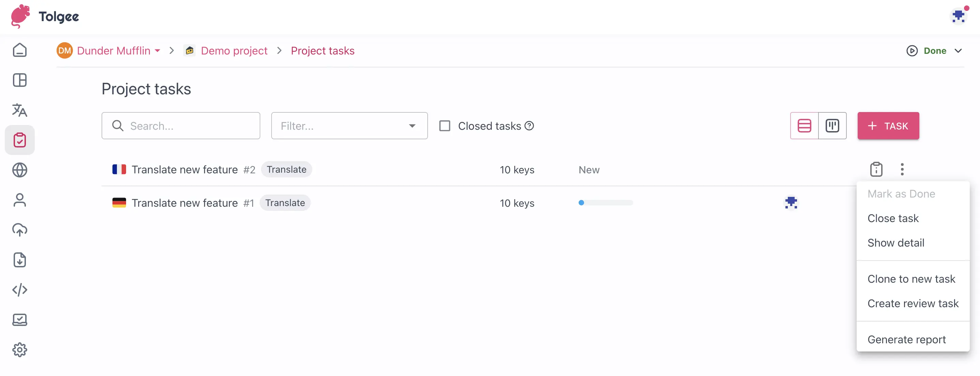Enable the list view layout toggle
The width and height of the screenshot is (980, 376).
click(805, 125)
